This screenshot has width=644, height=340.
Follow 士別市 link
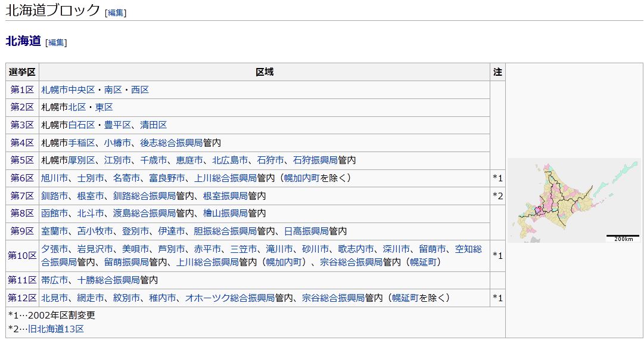91,178
